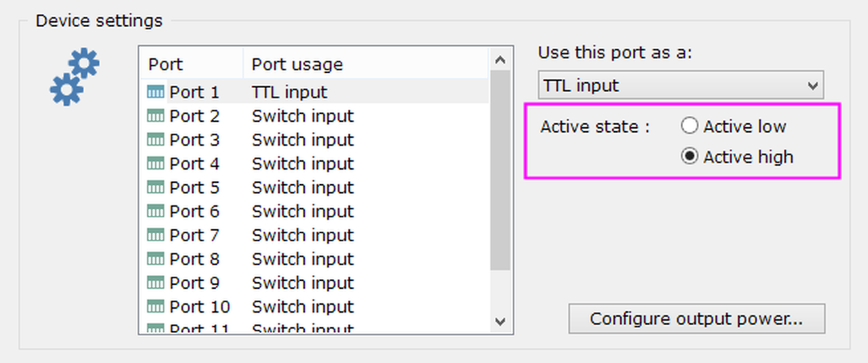Select Port 7 Switch input entry

[x=302, y=236]
